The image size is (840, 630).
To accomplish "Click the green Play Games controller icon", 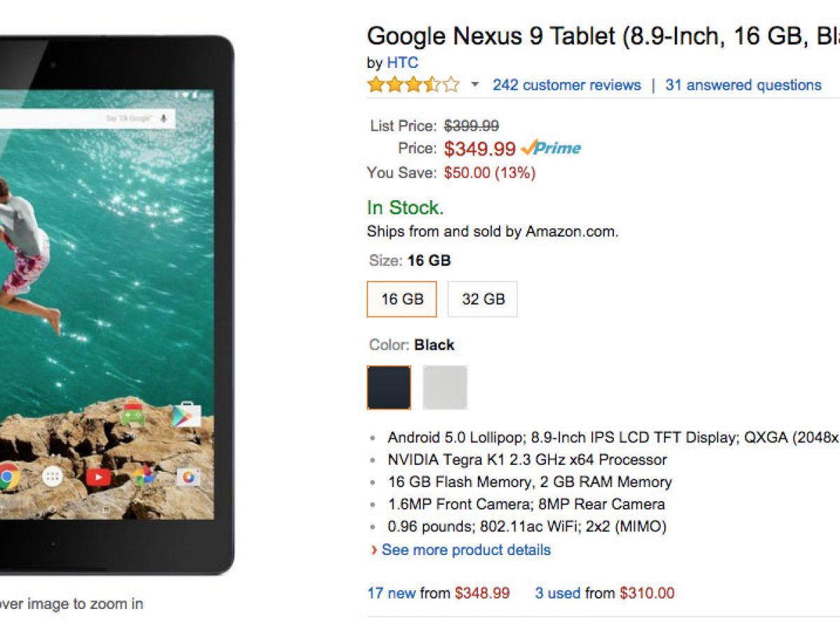I will (x=132, y=415).
